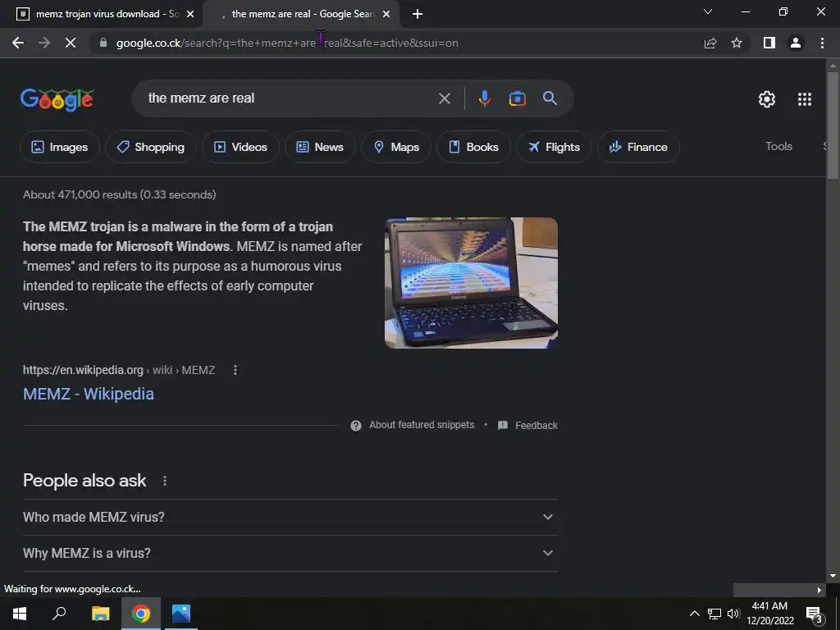Open the Chrome side panel
Image resolution: width=840 pixels, height=630 pixels.
point(769,43)
